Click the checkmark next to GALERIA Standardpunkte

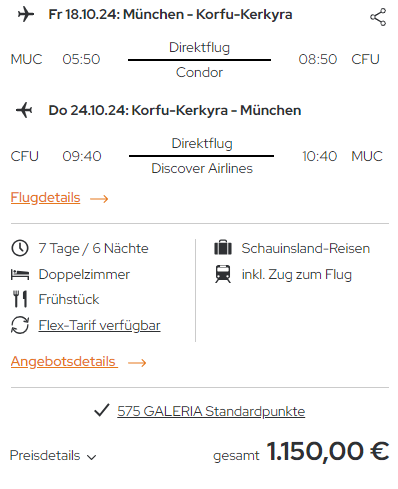[102, 410]
